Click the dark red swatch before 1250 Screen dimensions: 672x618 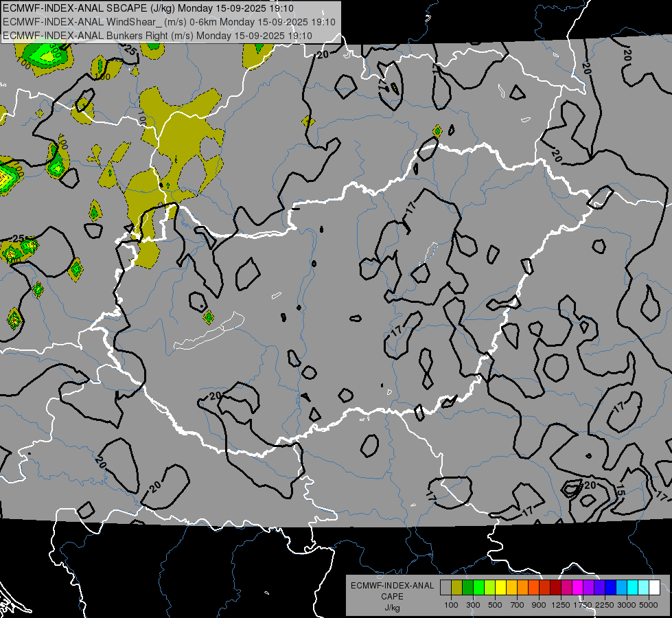(556, 588)
